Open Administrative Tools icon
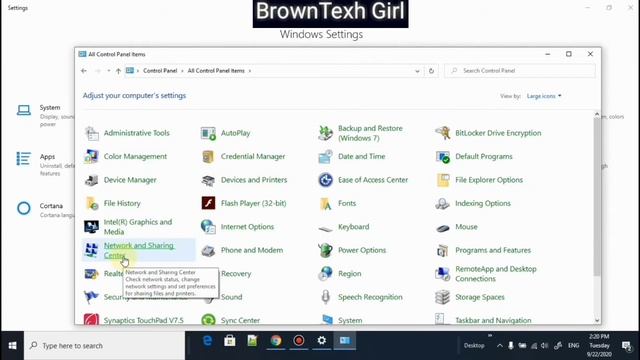 [91, 133]
